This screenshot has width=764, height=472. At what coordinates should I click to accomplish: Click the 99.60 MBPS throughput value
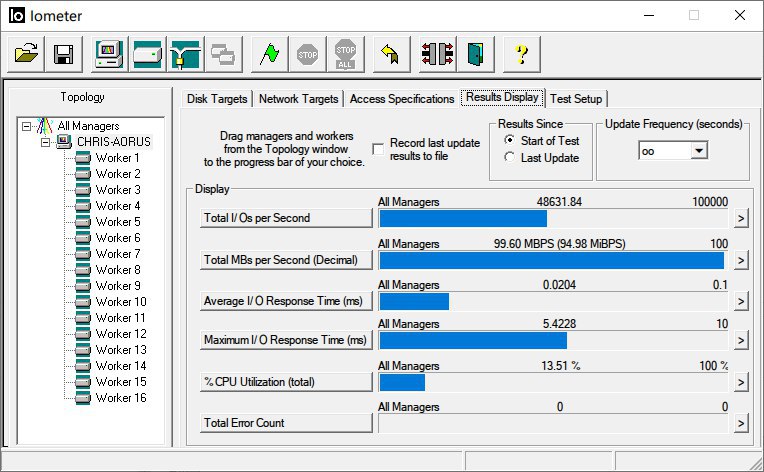click(559, 244)
